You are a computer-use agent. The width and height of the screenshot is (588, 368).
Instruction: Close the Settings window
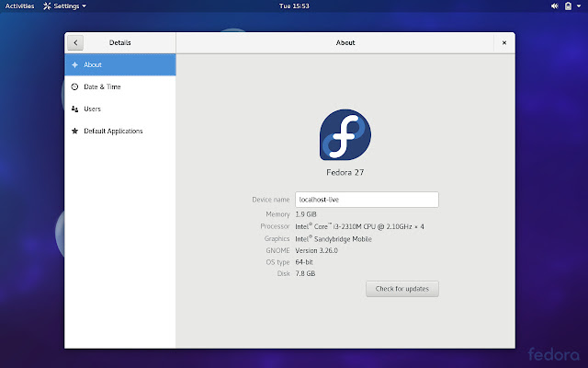[504, 43]
